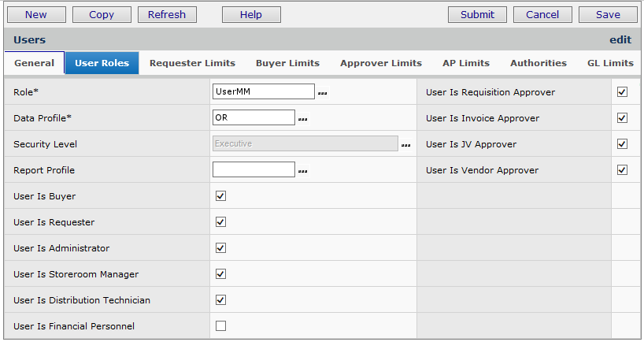Screen dimensions: 644x342
Task: Select the Authorities tab
Action: coord(538,63)
